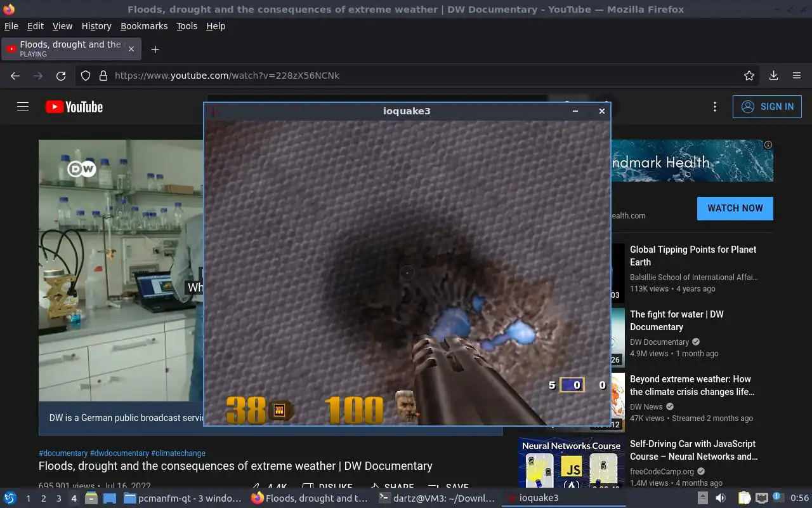Click the ad info icon on banner
Image resolution: width=812 pixels, height=508 pixels.
coord(768,145)
